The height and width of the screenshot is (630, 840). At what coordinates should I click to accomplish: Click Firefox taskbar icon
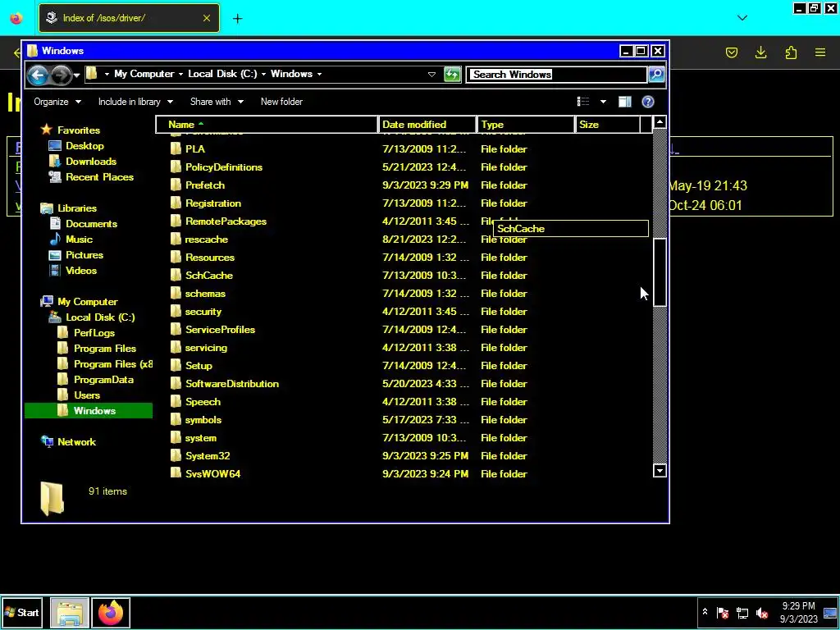[x=111, y=612]
